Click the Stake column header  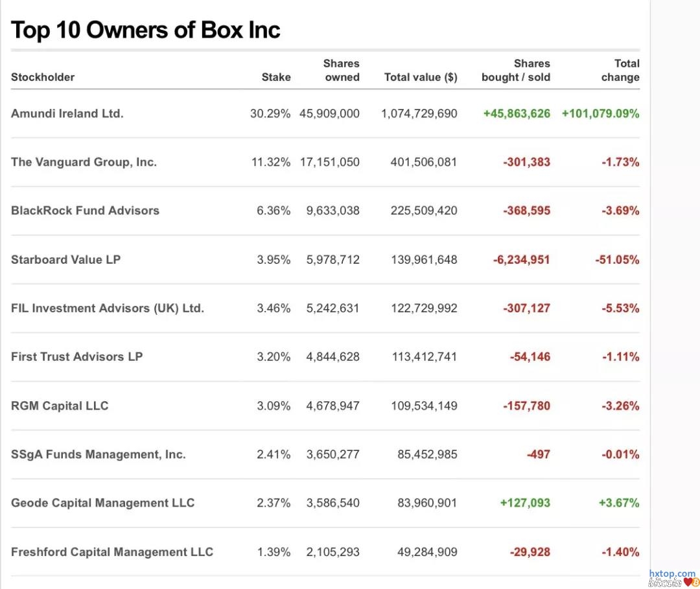[x=276, y=77]
